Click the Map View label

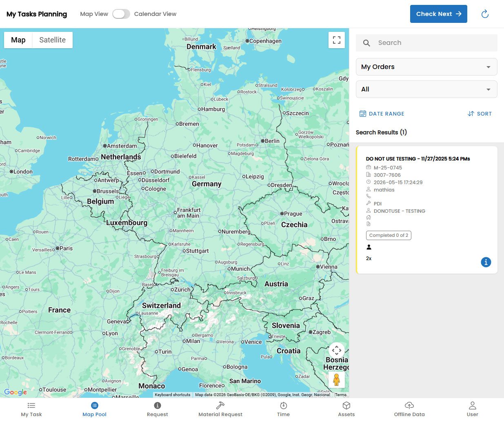94,14
